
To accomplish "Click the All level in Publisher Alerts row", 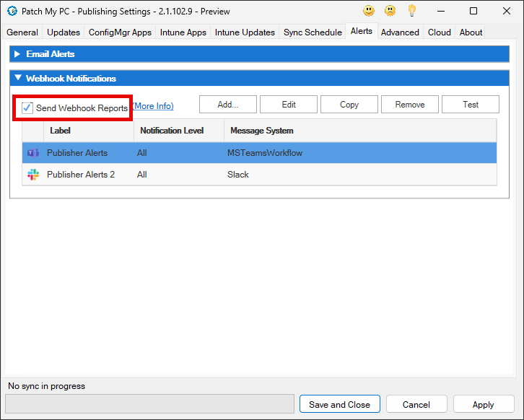I will [141, 153].
